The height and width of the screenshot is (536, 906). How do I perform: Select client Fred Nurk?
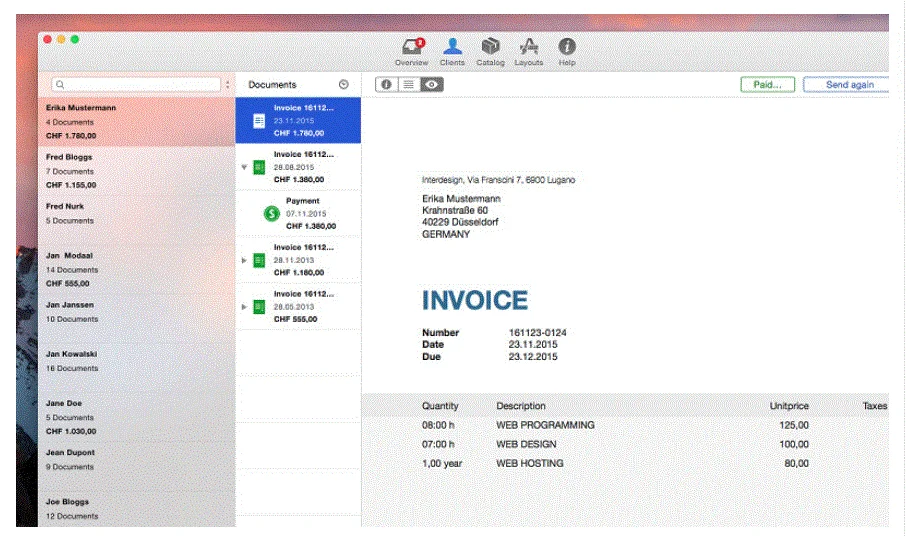[x=137, y=220]
